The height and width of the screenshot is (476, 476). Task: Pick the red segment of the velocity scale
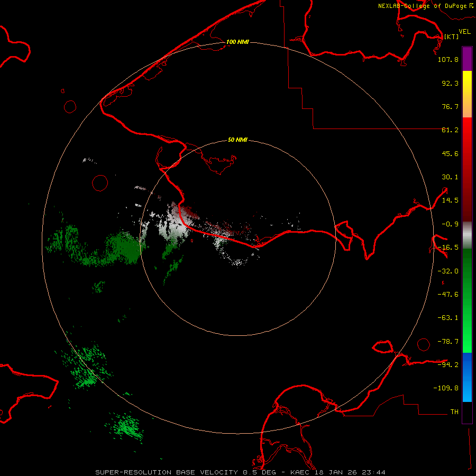pyautogui.click(x=467, y=169)
